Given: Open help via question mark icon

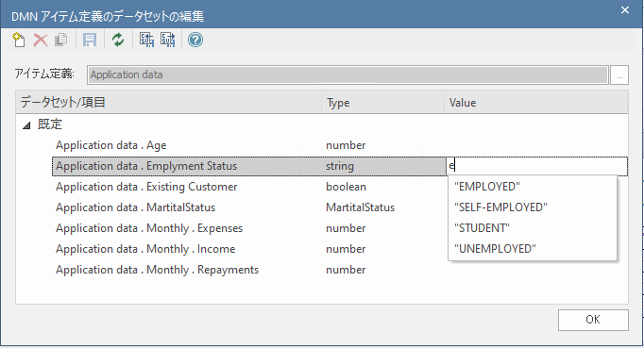Looking at the screenshot, I should [x=195, y=40].
